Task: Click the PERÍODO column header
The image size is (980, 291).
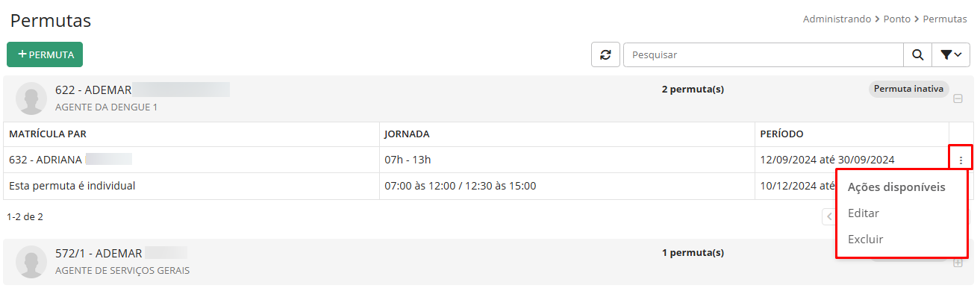Action: coord(781,134)
